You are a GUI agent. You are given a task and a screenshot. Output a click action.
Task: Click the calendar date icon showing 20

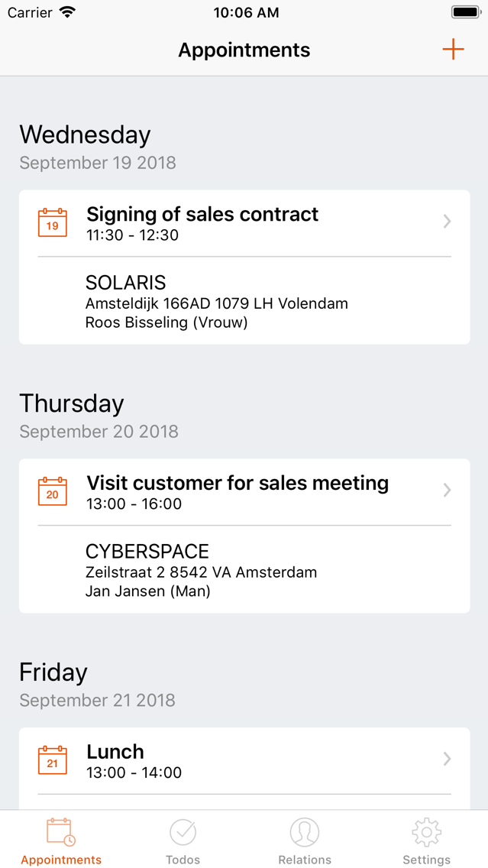pyautogui.click(x=52, y=491)
